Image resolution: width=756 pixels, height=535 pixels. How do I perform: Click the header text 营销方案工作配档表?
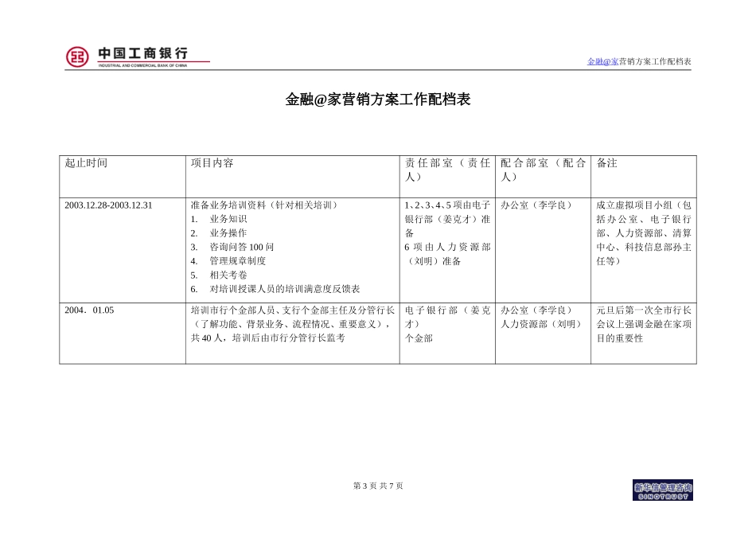(655, 61)
